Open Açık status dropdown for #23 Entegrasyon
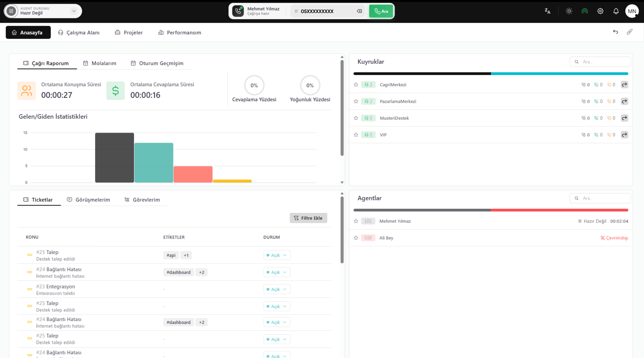The height and width of the screenshot is (358, 644). tap(277, 289)
